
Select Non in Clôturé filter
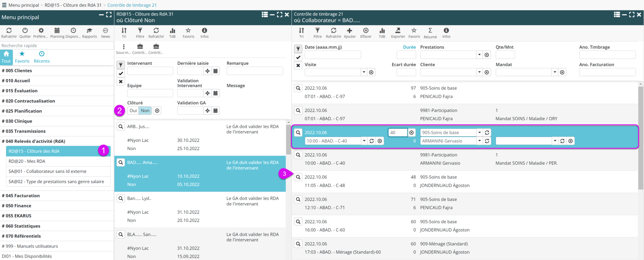[x=145, y=111]
